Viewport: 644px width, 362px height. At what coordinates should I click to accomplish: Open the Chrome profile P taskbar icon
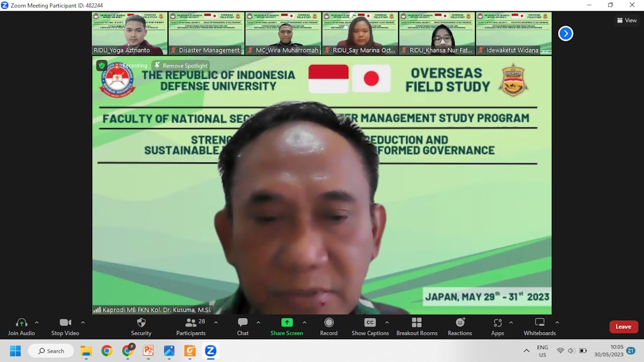[128, 351]
